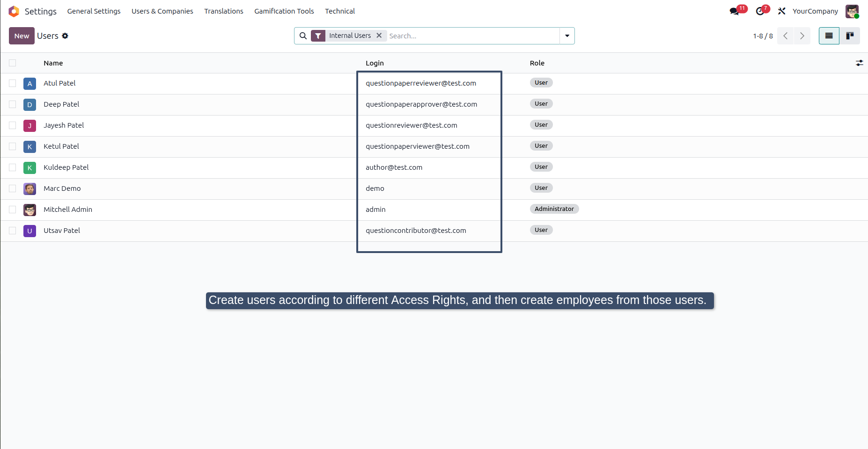Click the search magnifier icon
868x449 pixels.
(x=303, y=36)
